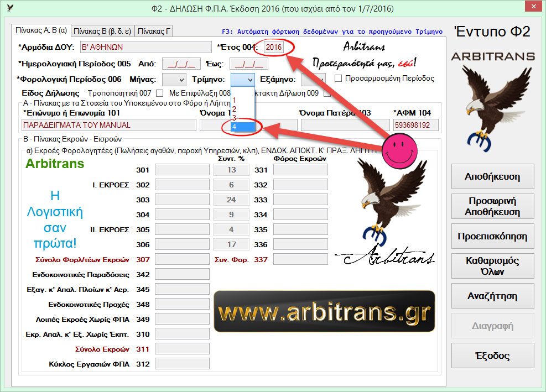The image size is (546, 392).
Task: Click the 310 Εκρ. Απαλ. field
Action: tap(182, 334)
